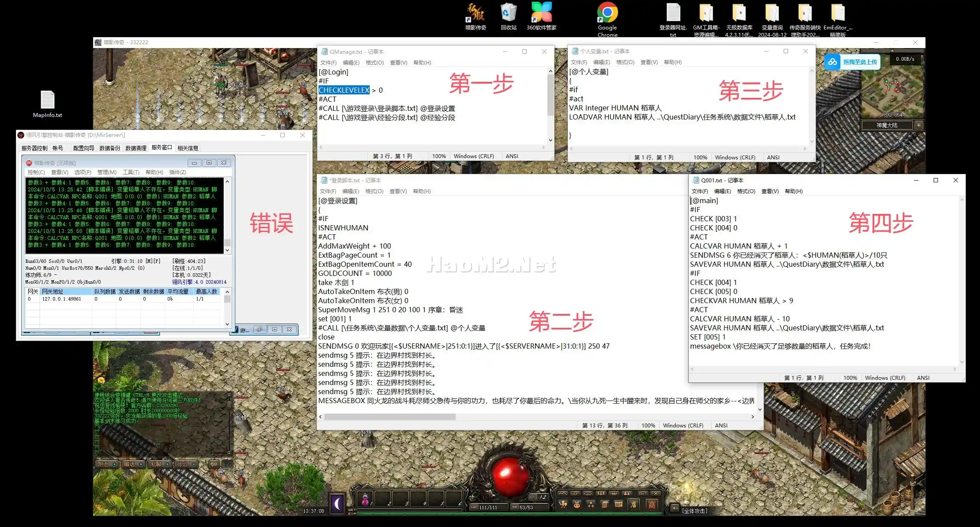Click the X exit button beside OUT
The image size is (980, 527).
656,493
